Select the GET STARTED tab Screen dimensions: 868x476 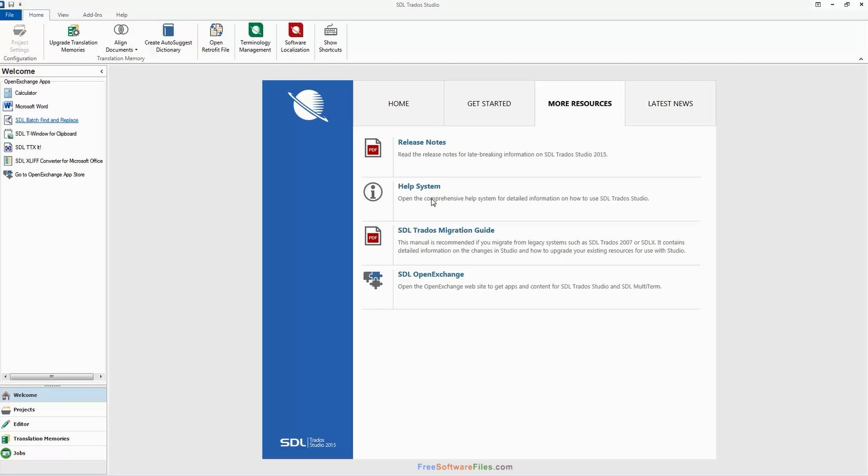(x=489, y=103)
